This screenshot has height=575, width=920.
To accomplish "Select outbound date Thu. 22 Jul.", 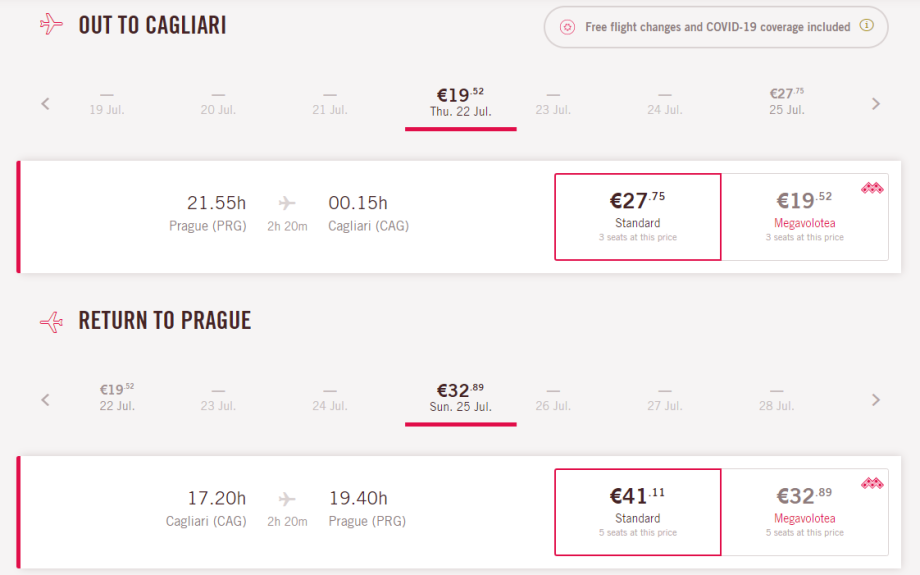I will [x=460, y=102].
